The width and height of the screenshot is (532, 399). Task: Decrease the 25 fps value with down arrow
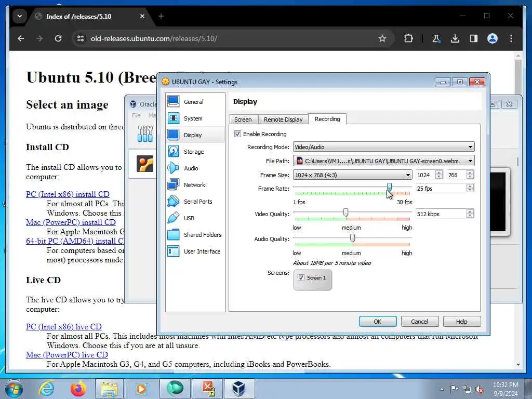470,190
